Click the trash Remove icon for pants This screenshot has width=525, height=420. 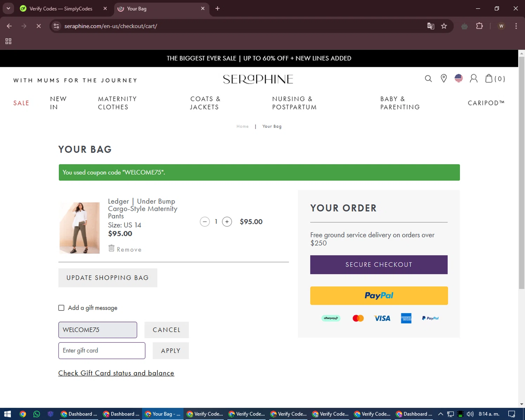[x=111, y=248]
